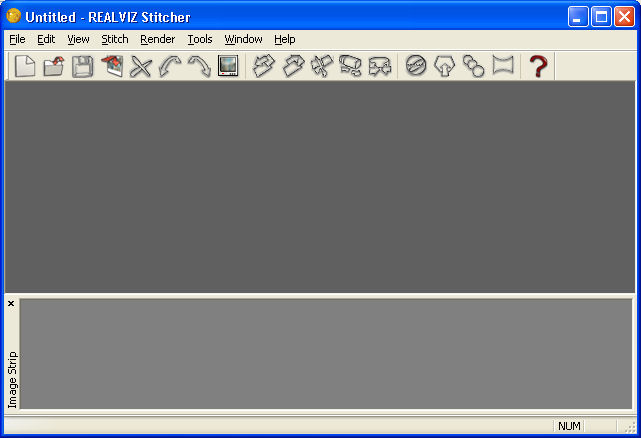Open the Window menu

(x=243, y=39)
